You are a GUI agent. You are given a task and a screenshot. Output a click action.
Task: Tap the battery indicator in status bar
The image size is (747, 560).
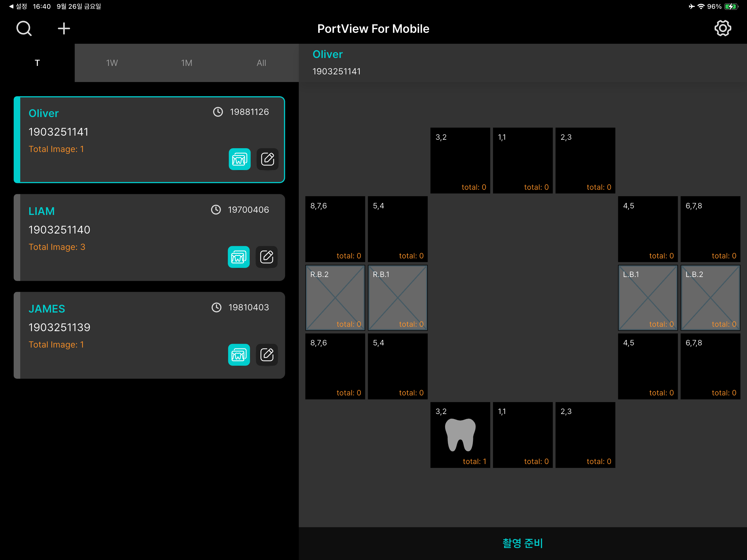click(731, 6)
